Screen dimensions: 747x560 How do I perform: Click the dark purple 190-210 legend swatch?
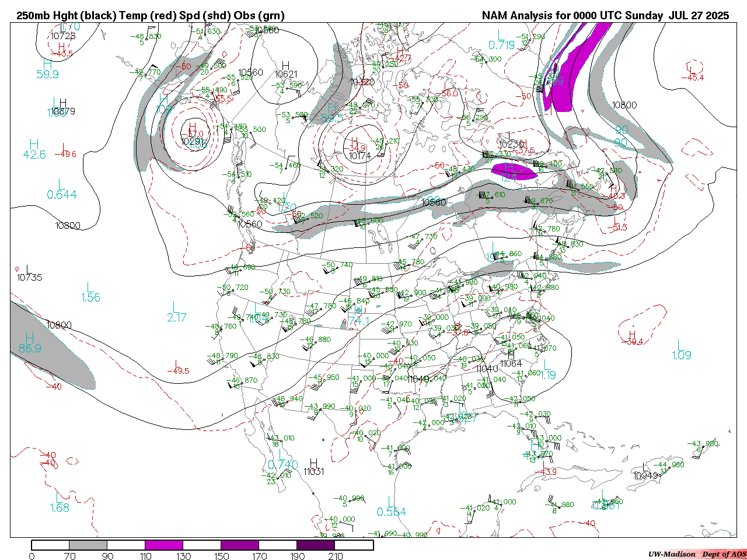(x=316, y=545)
